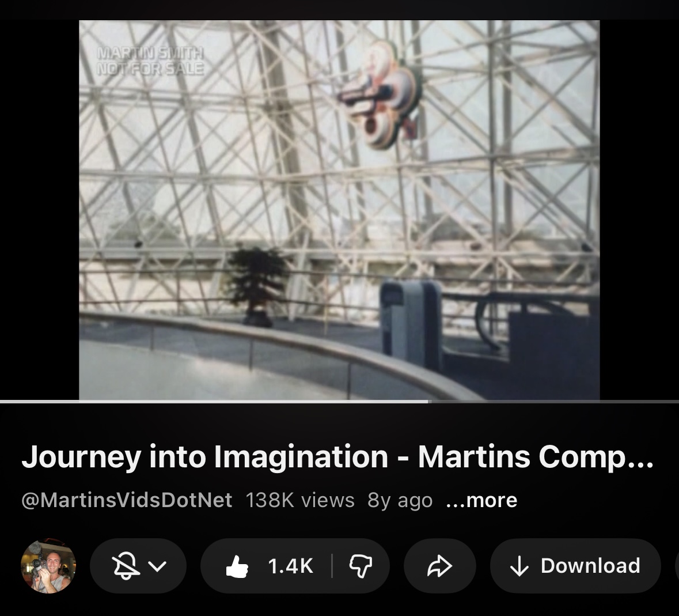Expand the truncated Journey into Imagination title
Screen dimensions: 679x616
coord(337,457)
